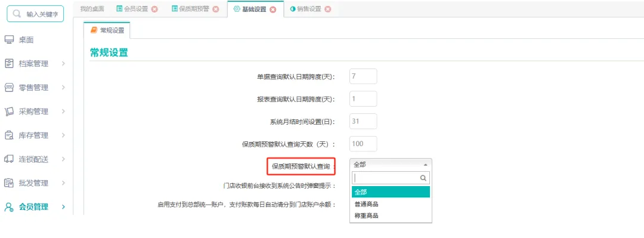Screen dimensions: 644x238
Task: Expand the 零售管理 chevron
Action: click(64, 88)
